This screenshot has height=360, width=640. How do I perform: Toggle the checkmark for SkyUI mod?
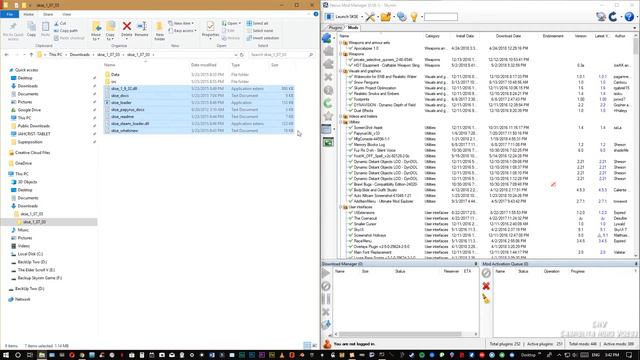[350, 229]
